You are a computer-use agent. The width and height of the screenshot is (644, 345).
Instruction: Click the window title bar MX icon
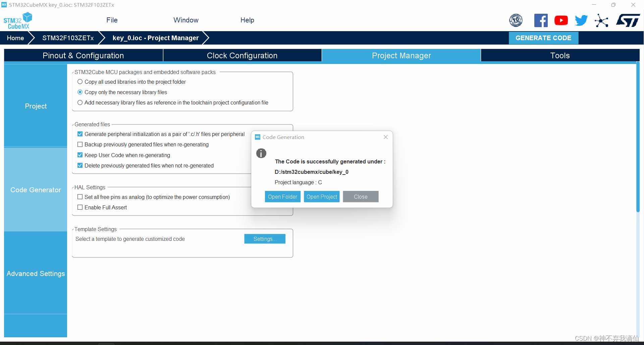pyautogui.click(x=4, y=5)
